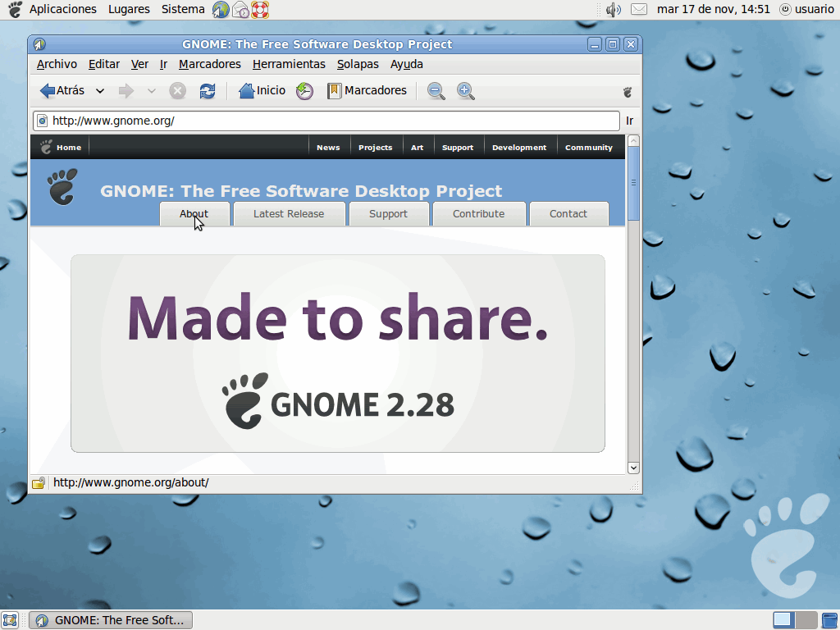The image size is (840, 630).
Task: Open the Ir menu
Action: pyautogui.click(x=163, y=64)
